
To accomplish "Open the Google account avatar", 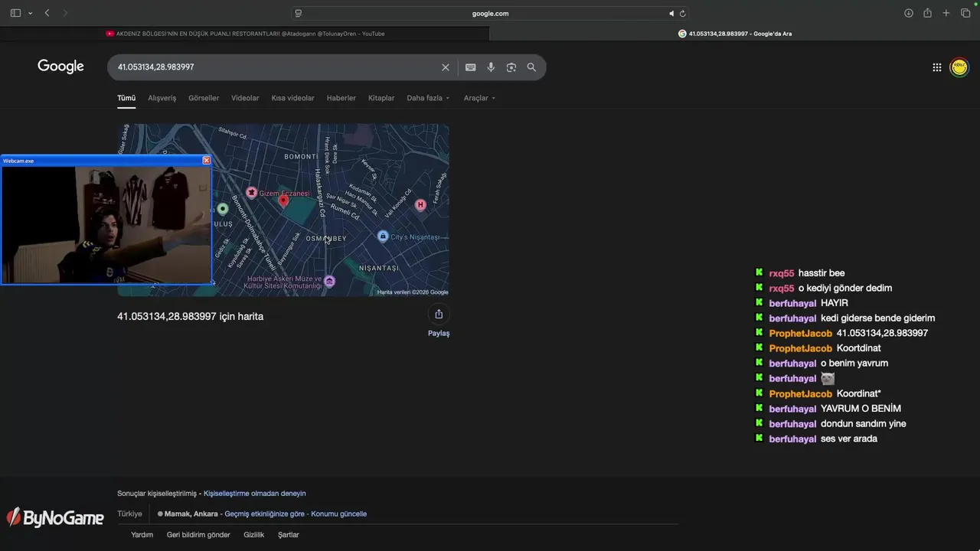I will tap(959, 67).
